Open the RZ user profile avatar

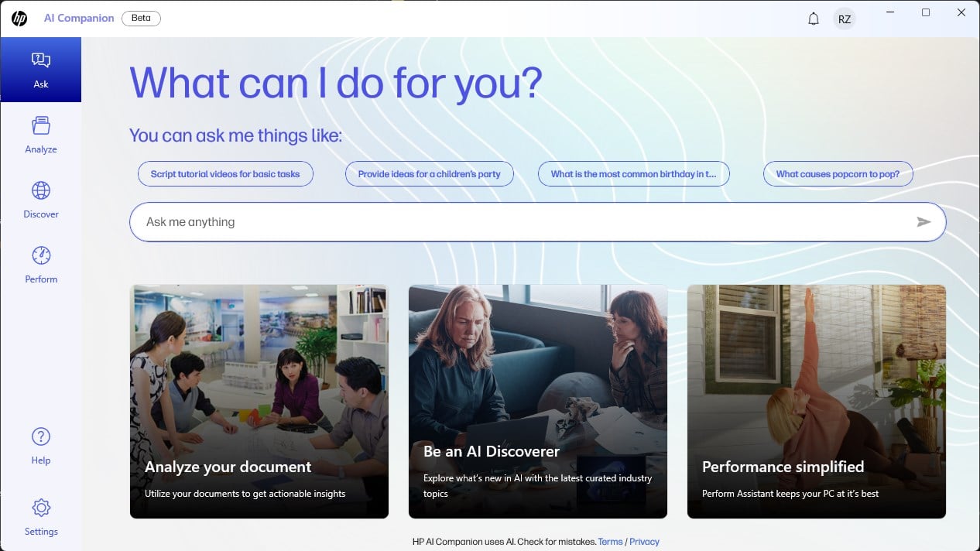click(x=845, y=19)
